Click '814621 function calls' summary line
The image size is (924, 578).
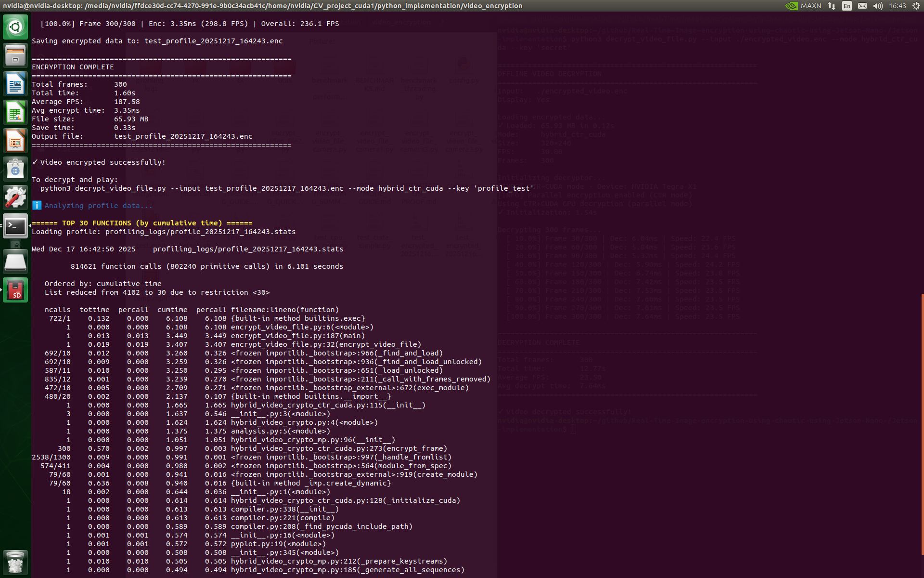tap(207, 266)
